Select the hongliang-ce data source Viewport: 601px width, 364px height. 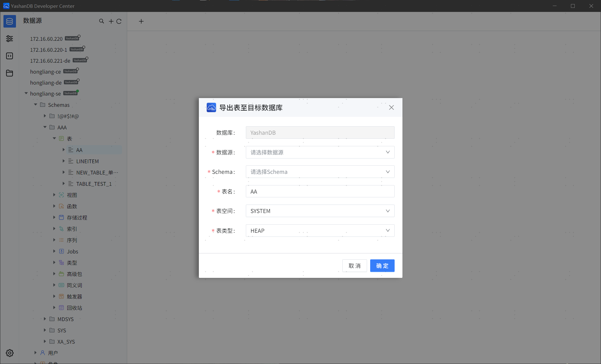45,72
